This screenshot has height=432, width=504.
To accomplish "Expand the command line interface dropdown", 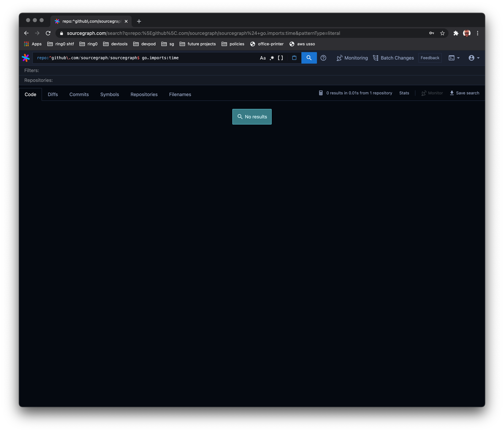I will tap(454, 58).
